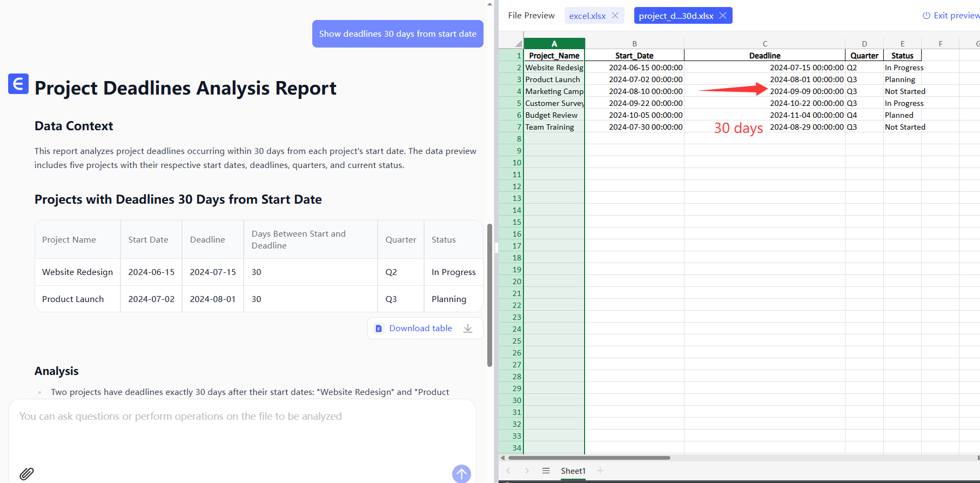Click the spreadsheet horizontal scrollbar
The image size is (980, 483).
[589, 458]
